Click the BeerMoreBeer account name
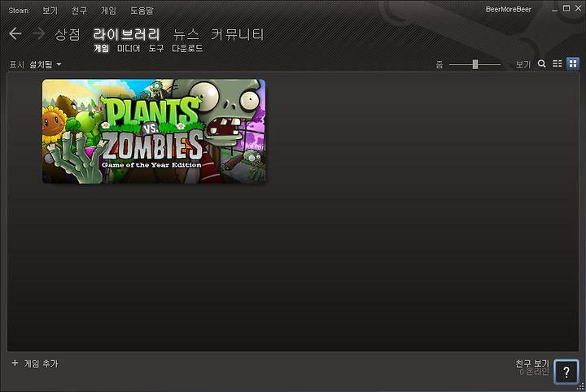 coord(508,9)
